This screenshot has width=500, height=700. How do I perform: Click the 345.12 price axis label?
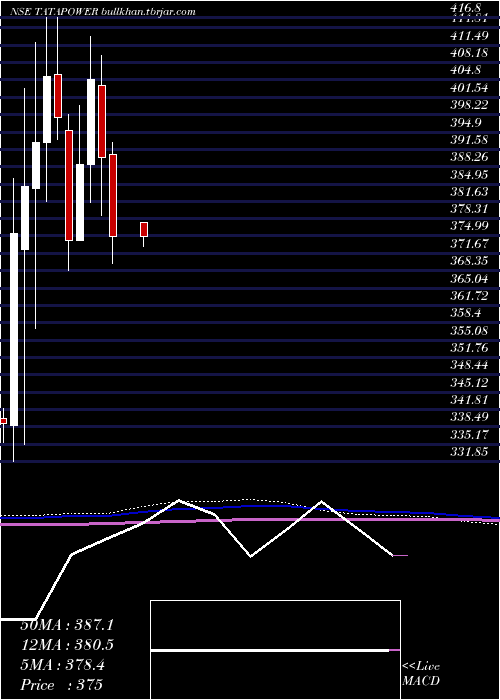(469, 382)
